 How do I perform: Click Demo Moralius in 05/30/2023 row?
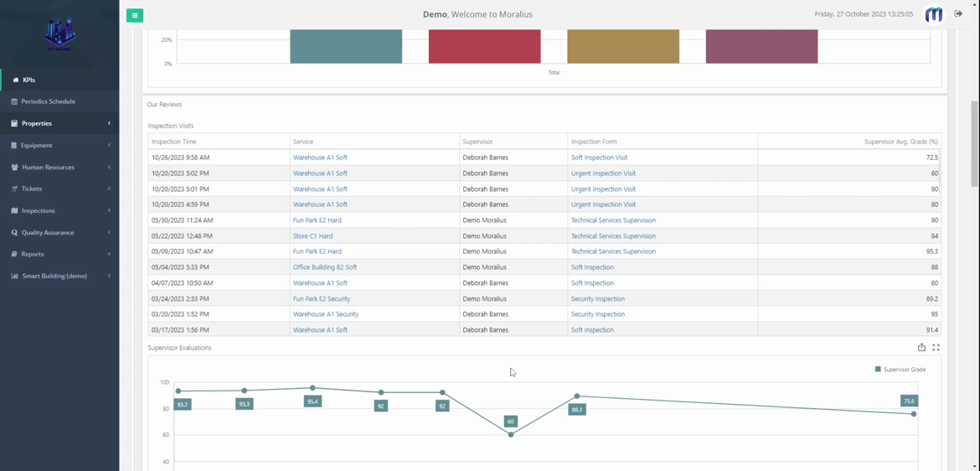tap(484, 220)
